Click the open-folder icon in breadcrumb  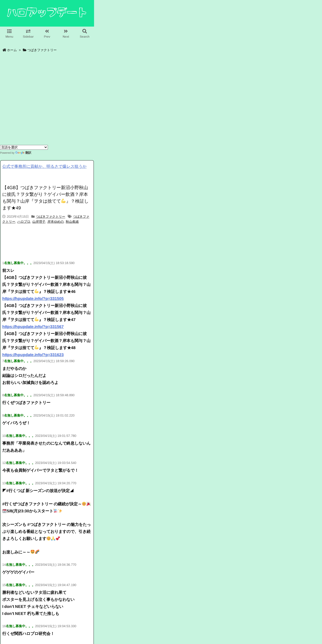point(24,50)
